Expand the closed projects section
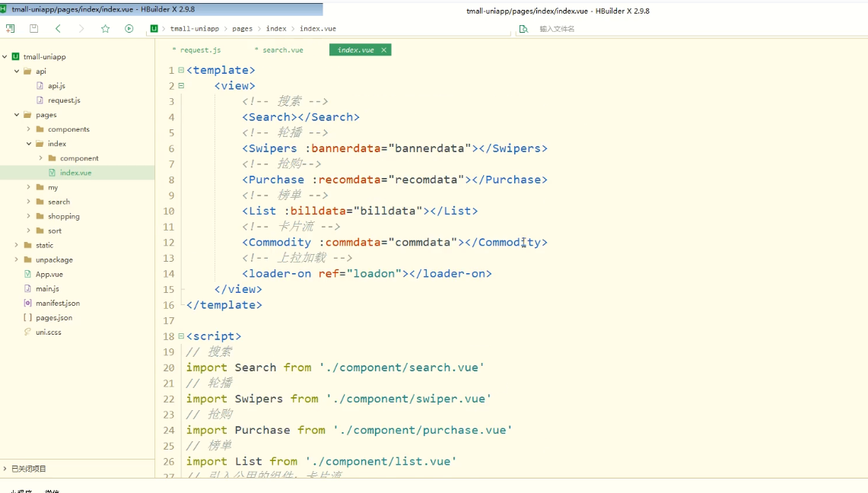Viewport: 868px width, 493px height. point(5,469)
